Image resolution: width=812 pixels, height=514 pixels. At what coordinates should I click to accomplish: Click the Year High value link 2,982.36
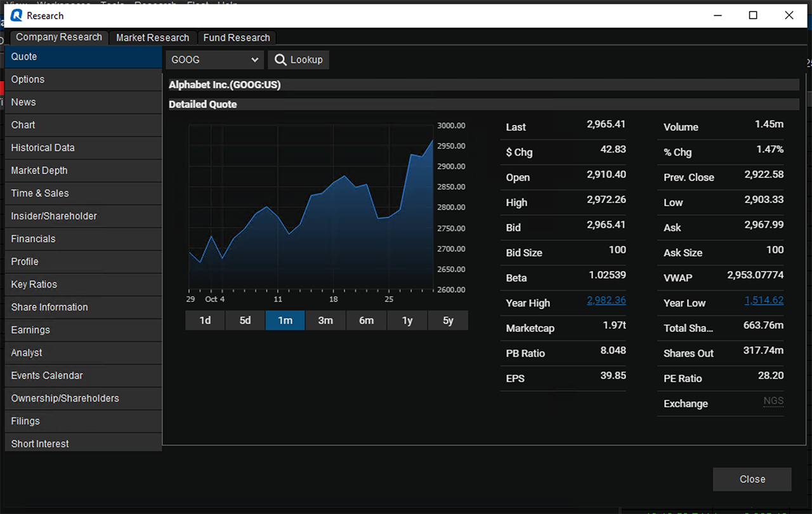coord(606,301)
